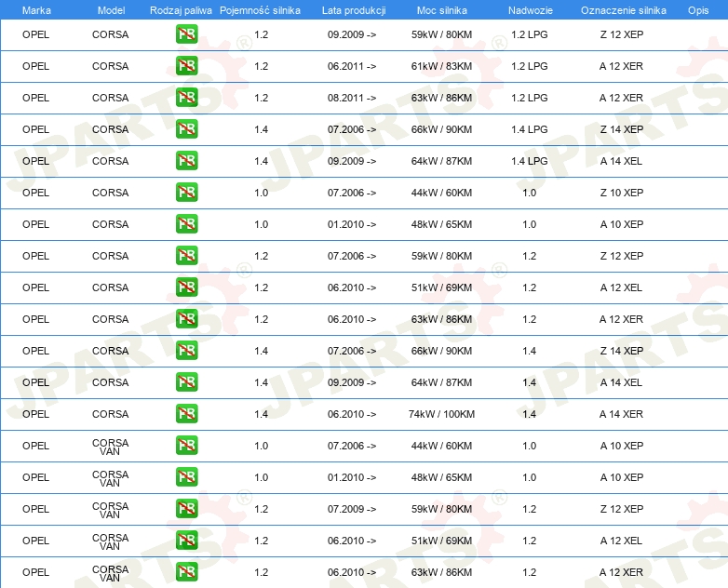This screenshot has height=588, width=728.
Task: Click the fuel icon in the Corsa Van 07.2009 row
Action: 186,509
